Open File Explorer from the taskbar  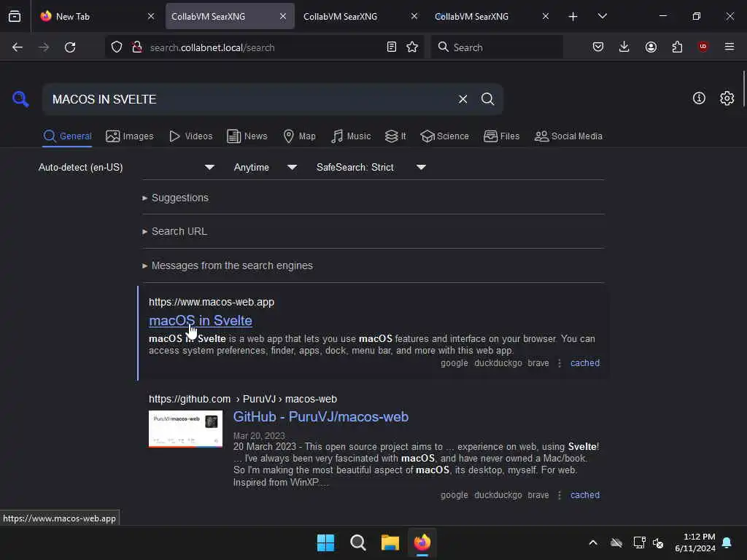[x=390, y=542]
